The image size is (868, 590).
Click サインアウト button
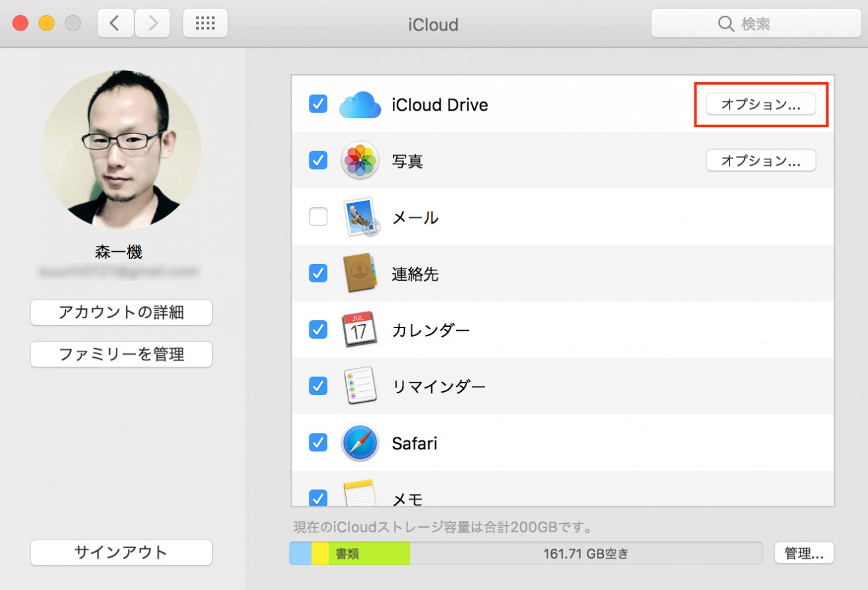click(x=121, y=552)
